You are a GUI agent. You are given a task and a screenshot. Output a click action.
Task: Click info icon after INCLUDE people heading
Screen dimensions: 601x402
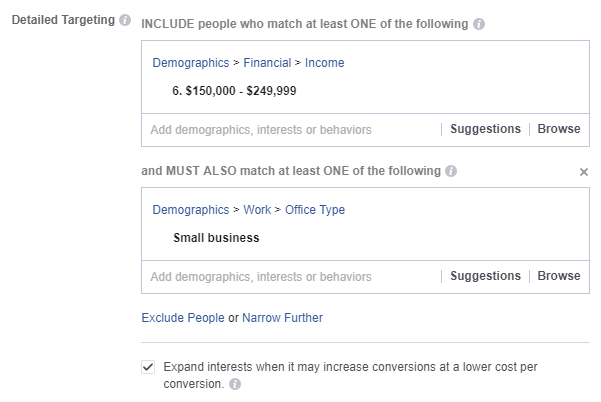point(479,24)
